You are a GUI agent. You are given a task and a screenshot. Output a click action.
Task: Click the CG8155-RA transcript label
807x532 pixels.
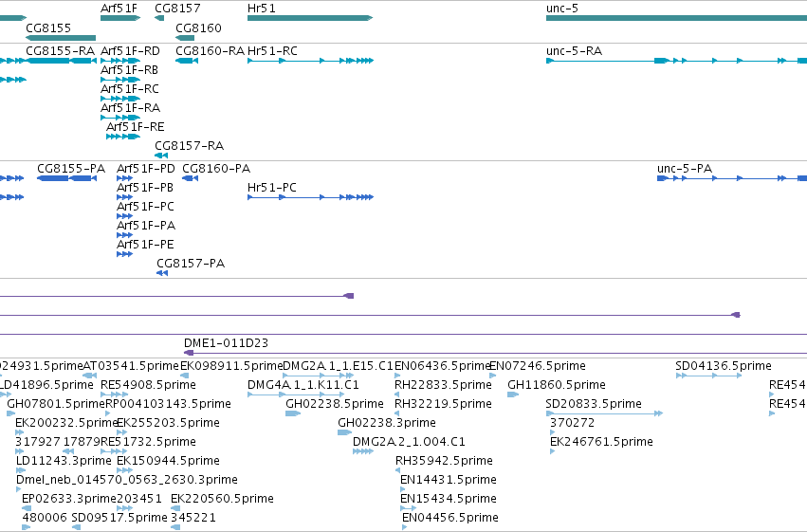[x=60, y=51]
